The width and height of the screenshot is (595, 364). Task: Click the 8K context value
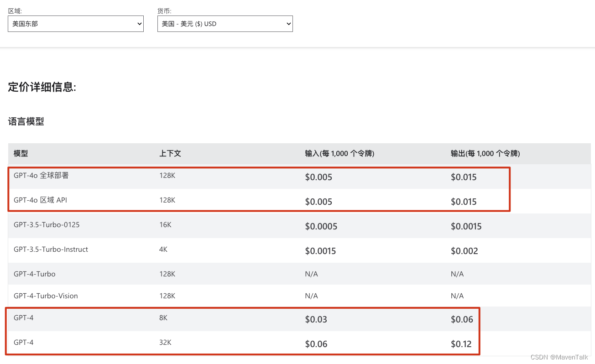(x=163, y=317)
